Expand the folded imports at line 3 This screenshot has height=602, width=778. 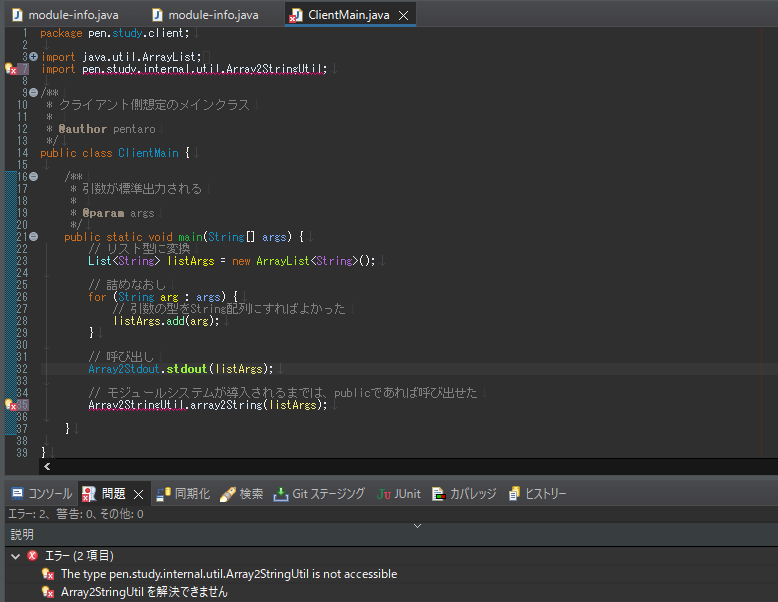33,57
